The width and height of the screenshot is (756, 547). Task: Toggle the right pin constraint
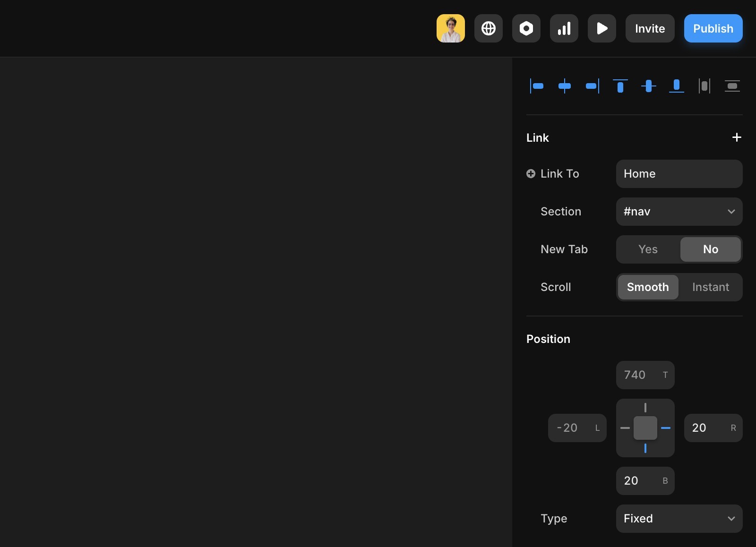[665, 428]
